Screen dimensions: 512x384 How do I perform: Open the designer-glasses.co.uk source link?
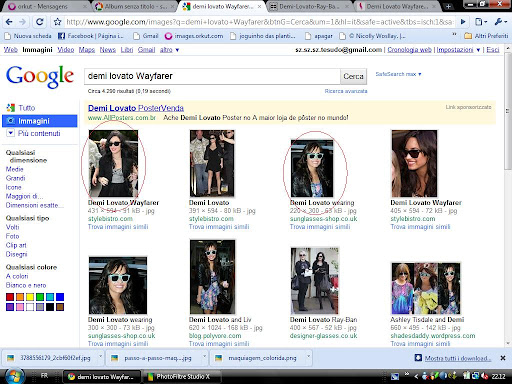pyautogui.click(x=323, y=336)
